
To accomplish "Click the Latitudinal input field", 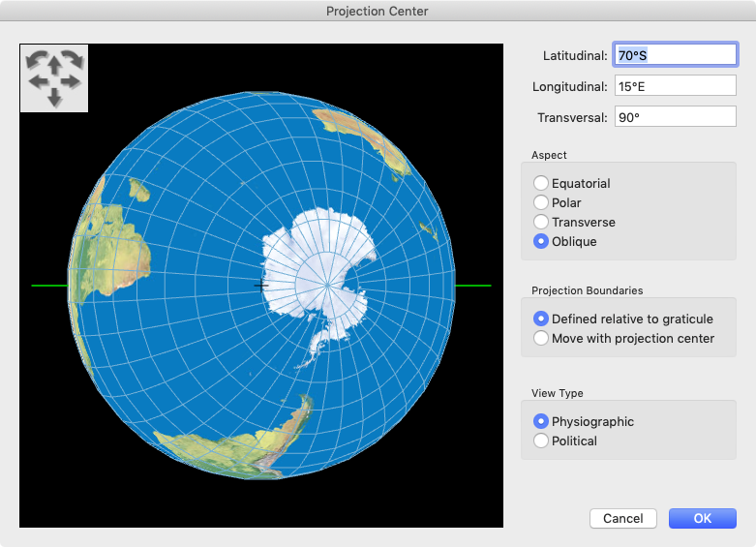I will coord(675,55).
